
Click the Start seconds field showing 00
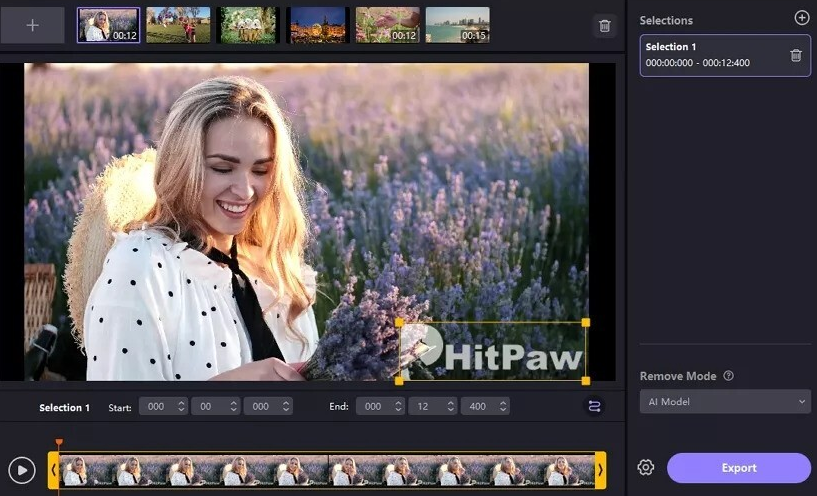pyautogui.click(x=215, y=406)
